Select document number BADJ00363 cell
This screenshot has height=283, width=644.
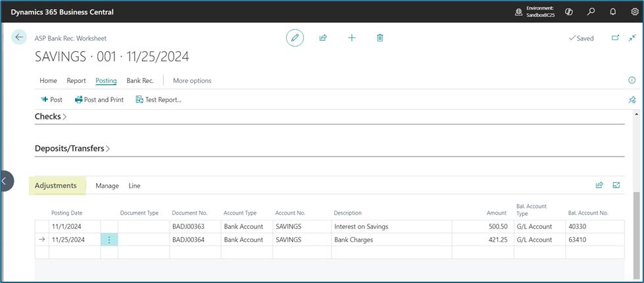tap(195, 226)
